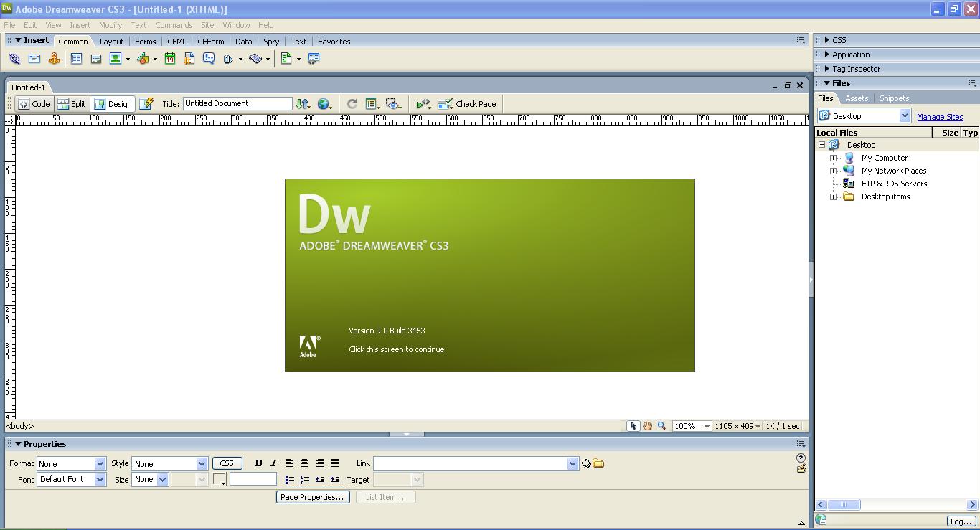This screenshot has height=530, width=980.
Task: Click the CSS button in Properties
Action: 227,463
